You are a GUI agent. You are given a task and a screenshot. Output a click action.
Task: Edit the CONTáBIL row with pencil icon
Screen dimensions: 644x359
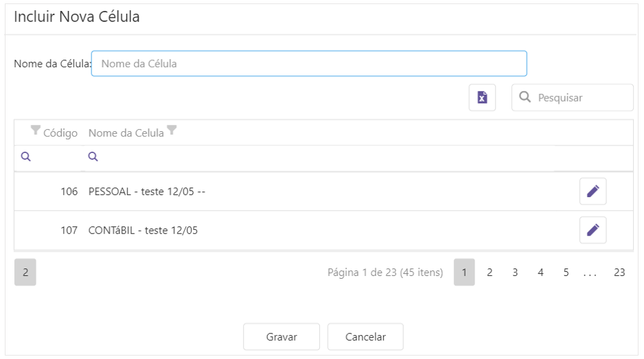click(593, 230)
